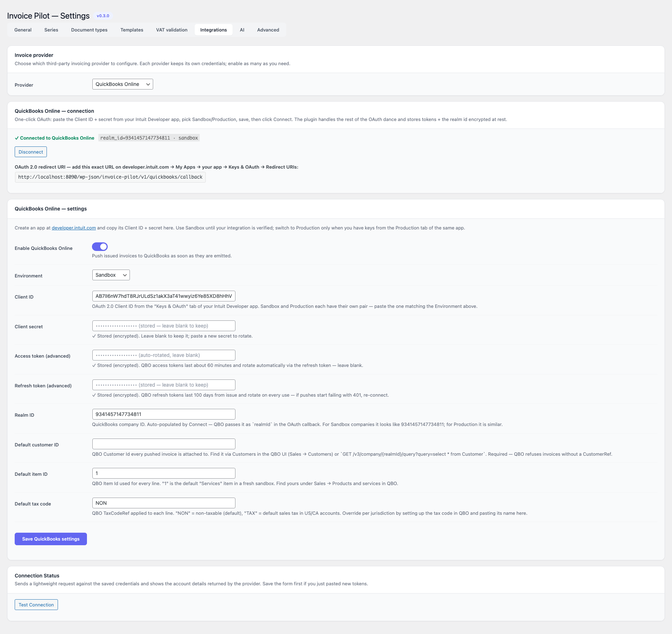
Task: Focus the Client secret field
Action: (164, 326)
